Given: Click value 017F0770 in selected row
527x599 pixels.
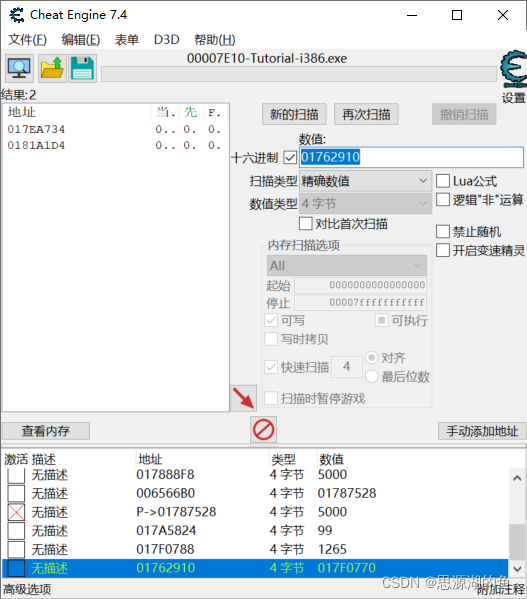Looking at the screenshot, I should pyautogui.click(x=347, y=568).
